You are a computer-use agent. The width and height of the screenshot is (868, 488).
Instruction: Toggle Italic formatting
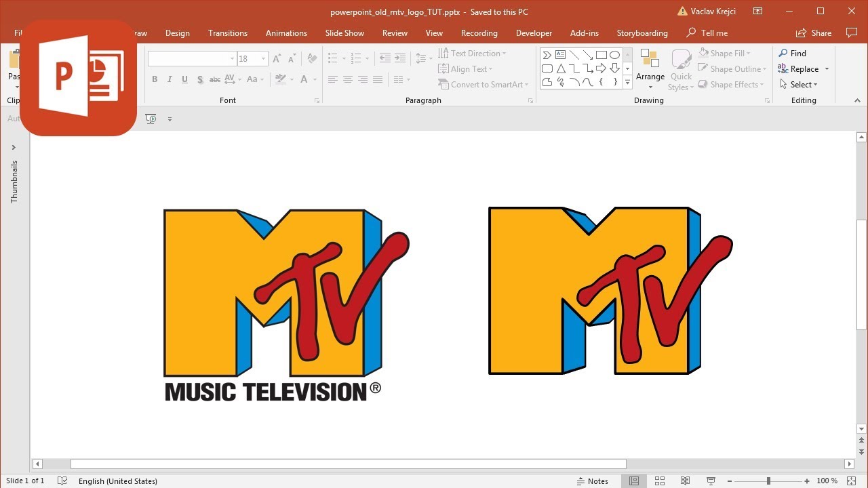point(170,79)
